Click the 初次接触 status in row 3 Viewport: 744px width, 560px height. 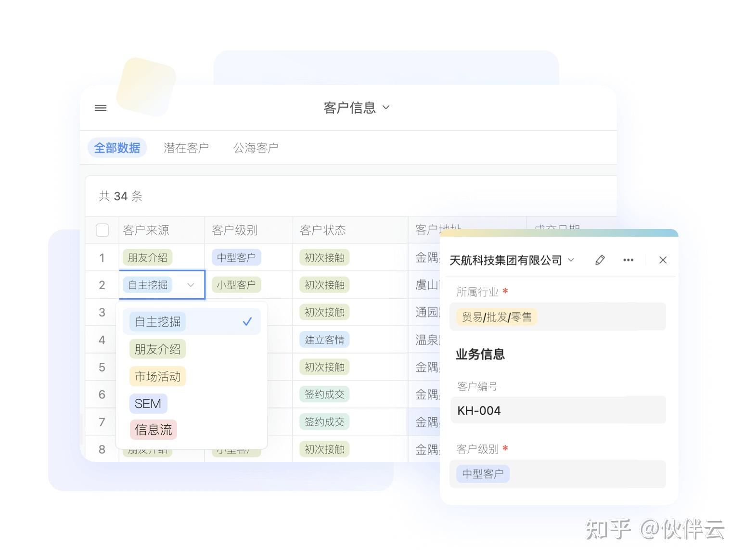(324, 312)
